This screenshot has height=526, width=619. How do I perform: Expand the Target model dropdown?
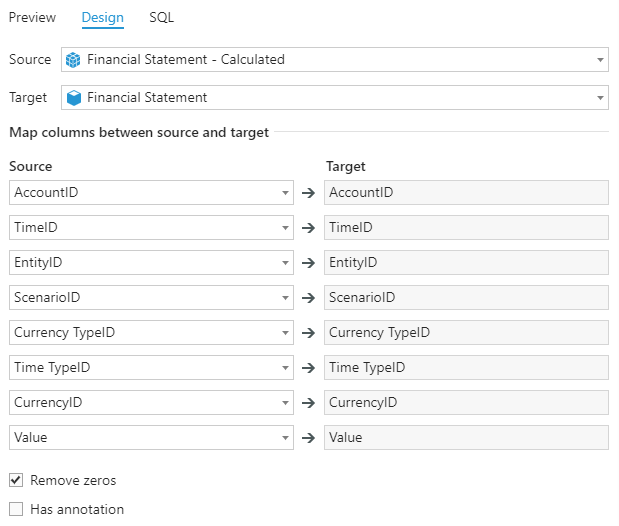[x=600, y=98]
